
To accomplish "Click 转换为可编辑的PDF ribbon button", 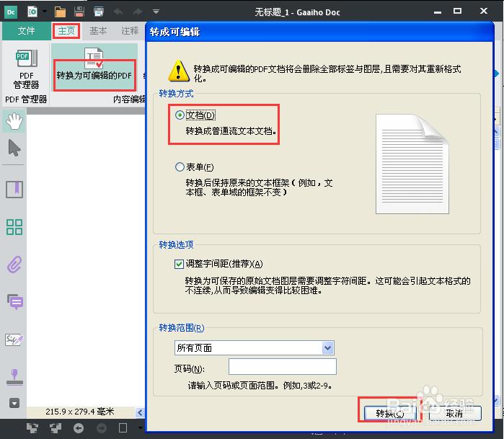I will pos(94,68).
